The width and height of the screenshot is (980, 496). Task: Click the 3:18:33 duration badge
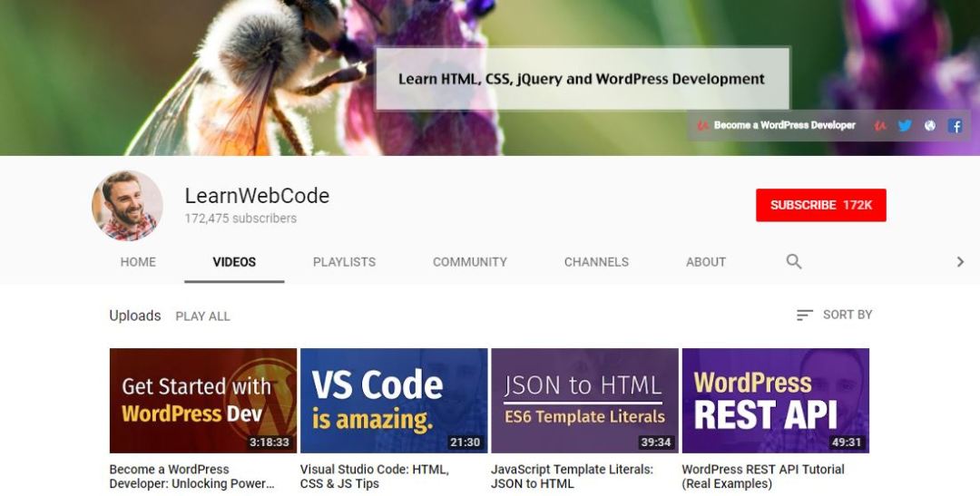click(x=269, y=443)
